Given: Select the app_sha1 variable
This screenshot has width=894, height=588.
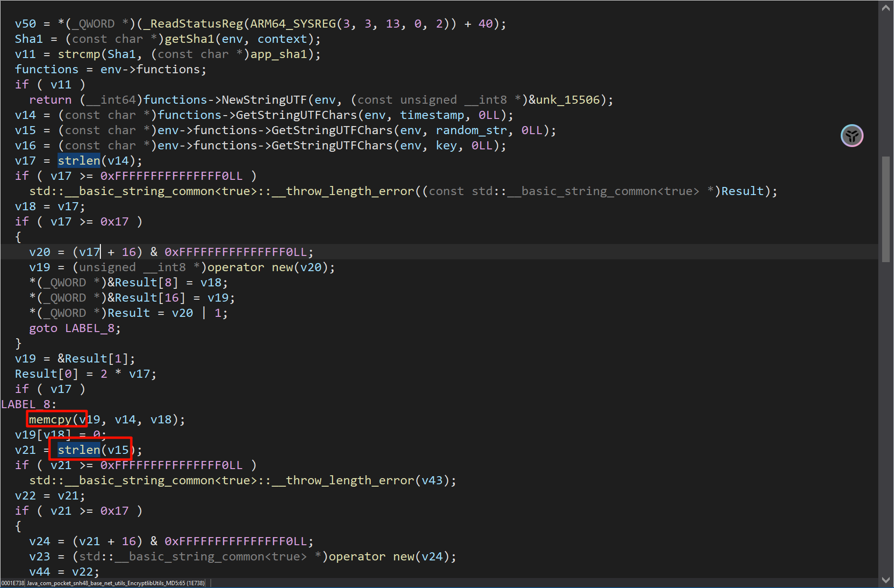Looking at the screenshot, I should click(279, 54).
